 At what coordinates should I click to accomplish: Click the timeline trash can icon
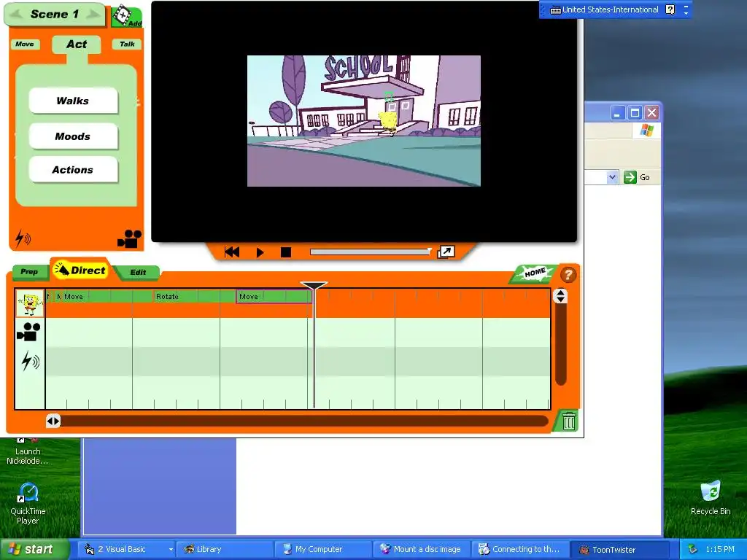click(569, 421)
